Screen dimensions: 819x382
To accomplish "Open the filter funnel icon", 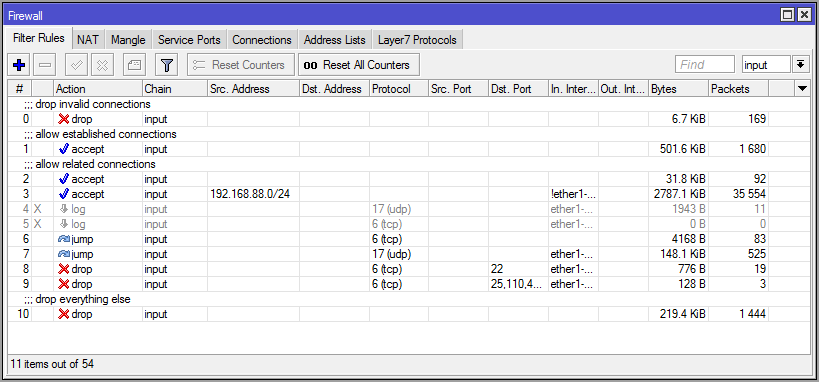I will (x=166, y=65).
